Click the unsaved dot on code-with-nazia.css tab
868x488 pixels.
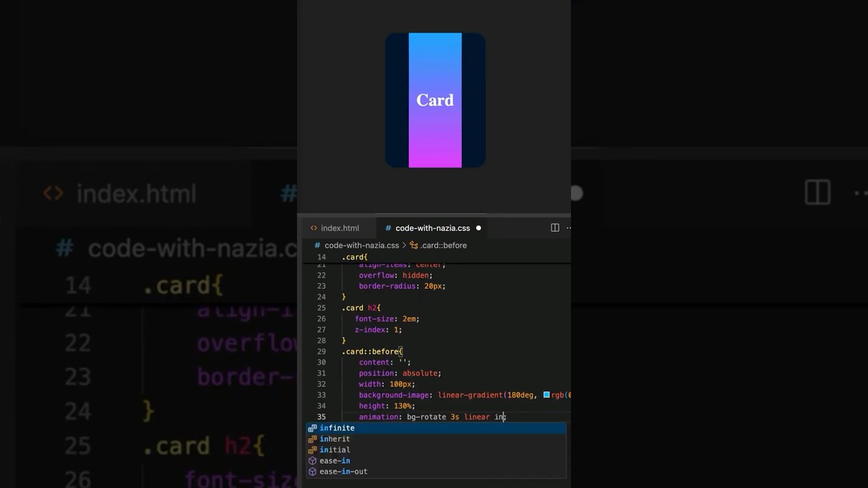click(478, 228)
